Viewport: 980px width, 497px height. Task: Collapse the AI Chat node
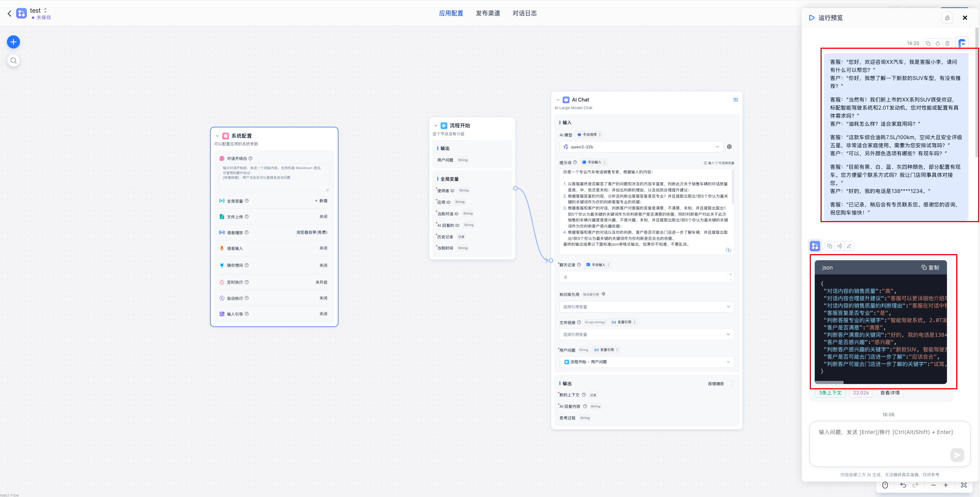click(558, 100)
